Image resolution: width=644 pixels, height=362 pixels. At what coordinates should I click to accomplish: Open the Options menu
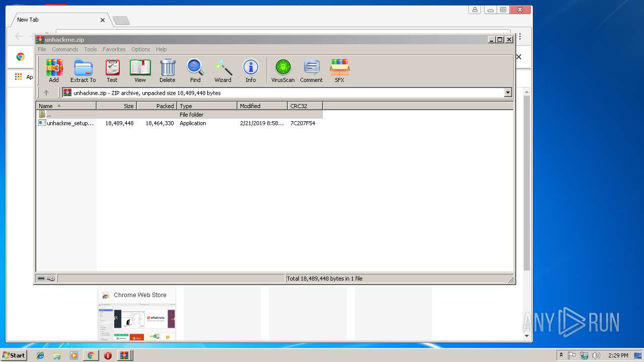tap(141, 49)
